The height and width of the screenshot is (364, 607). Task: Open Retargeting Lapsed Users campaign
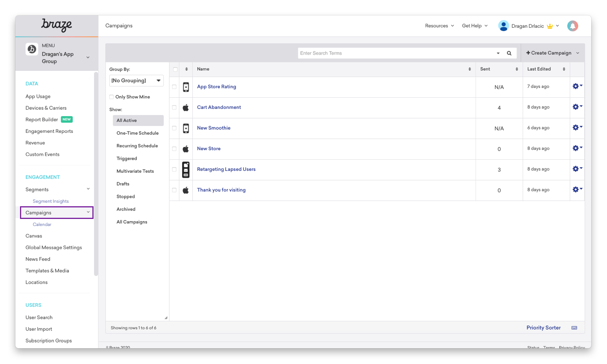[x=226, y=169]
